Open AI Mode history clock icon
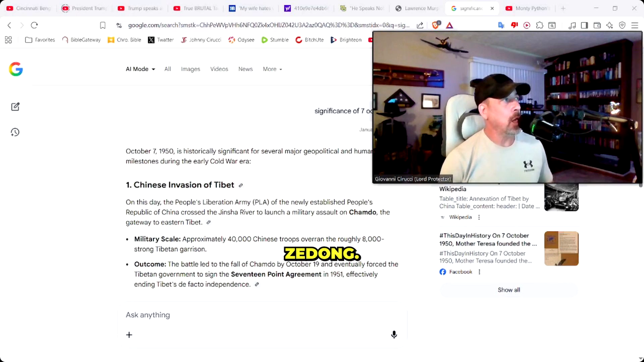 click(x=15, y=132)
